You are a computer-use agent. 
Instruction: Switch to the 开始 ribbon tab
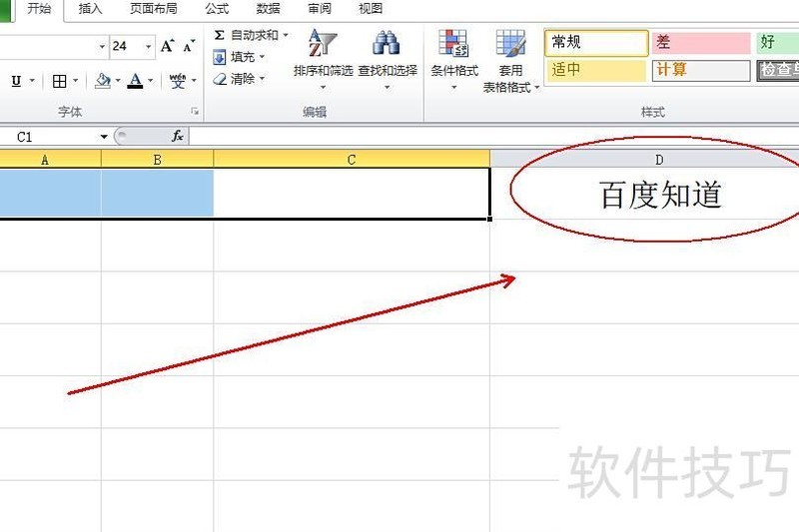coord(39,9)
